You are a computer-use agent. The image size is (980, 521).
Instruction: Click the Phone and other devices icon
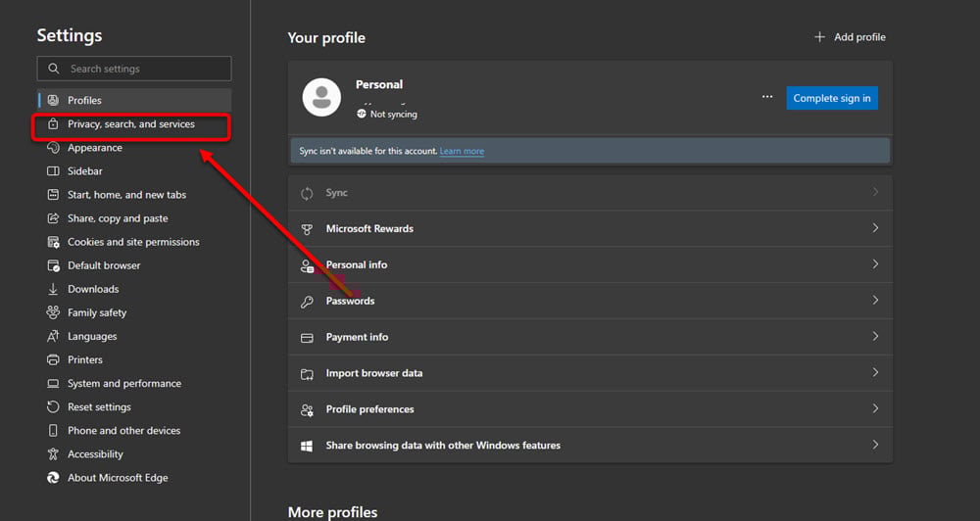click(53, 431)
